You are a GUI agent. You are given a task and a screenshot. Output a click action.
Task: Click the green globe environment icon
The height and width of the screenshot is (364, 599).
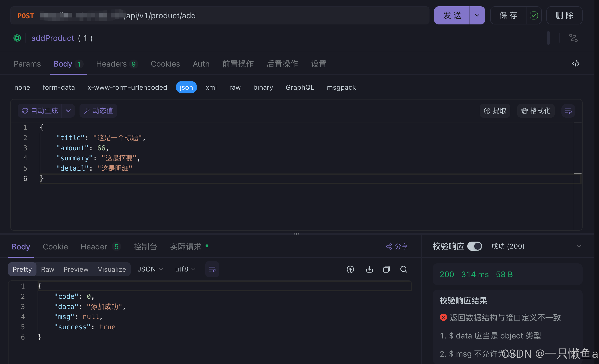pos(17,38)
